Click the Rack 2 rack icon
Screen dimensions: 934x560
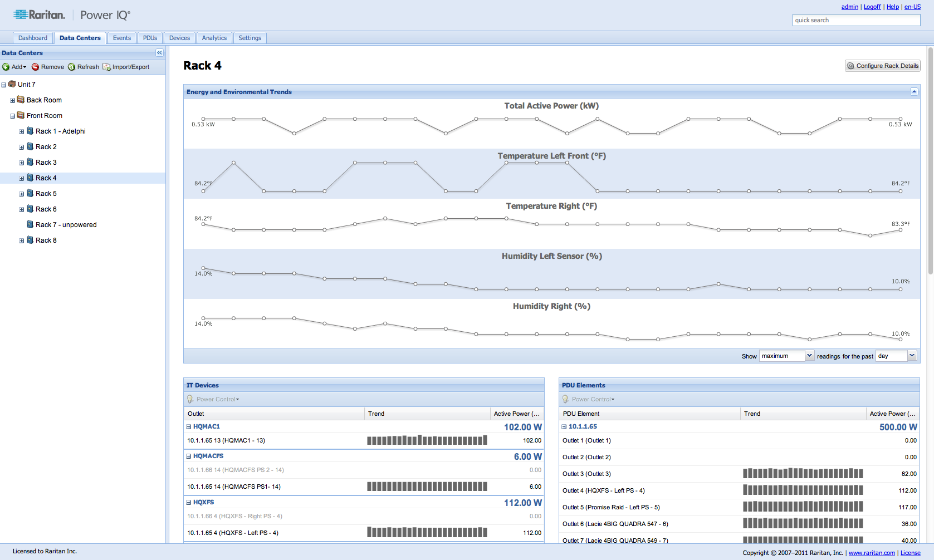coord(30,146)
